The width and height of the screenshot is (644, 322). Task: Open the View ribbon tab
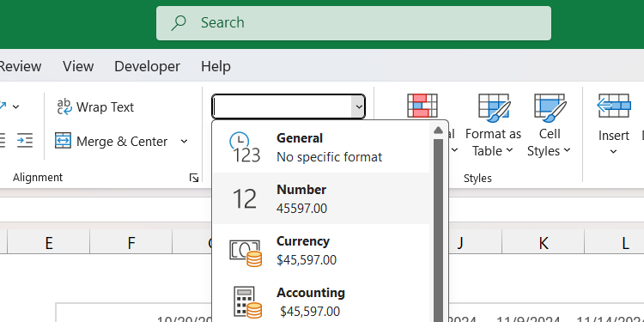(78, 66)
